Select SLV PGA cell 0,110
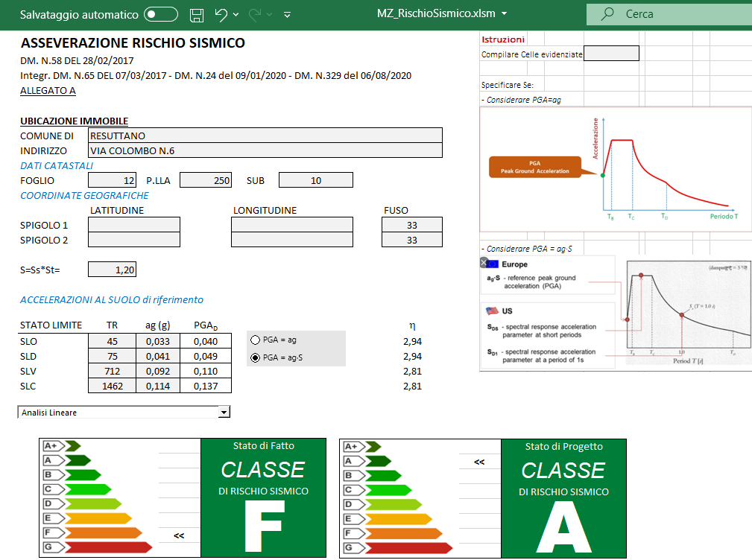Viewport: 752px width, 560px height. click(x=206, y=371)
